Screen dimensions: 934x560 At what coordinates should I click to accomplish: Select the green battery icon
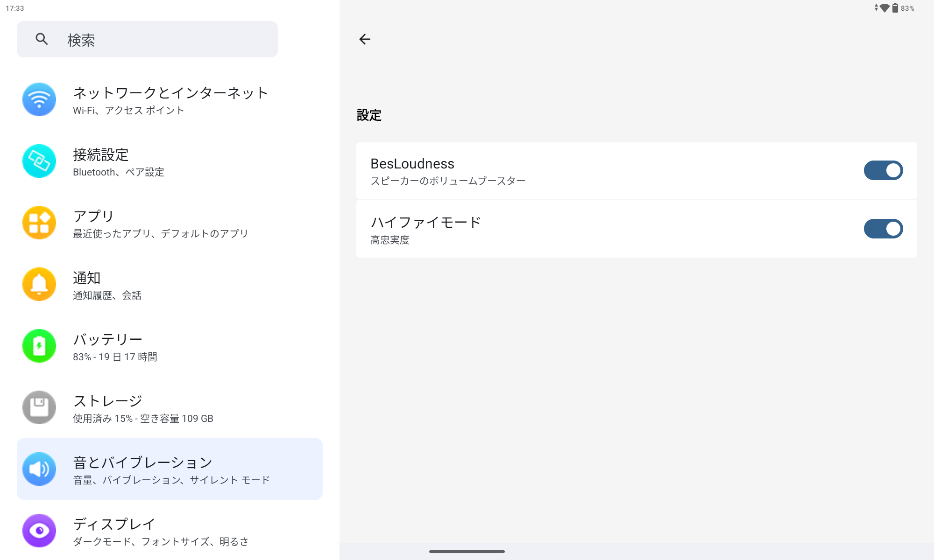click(x=39, y=346)
